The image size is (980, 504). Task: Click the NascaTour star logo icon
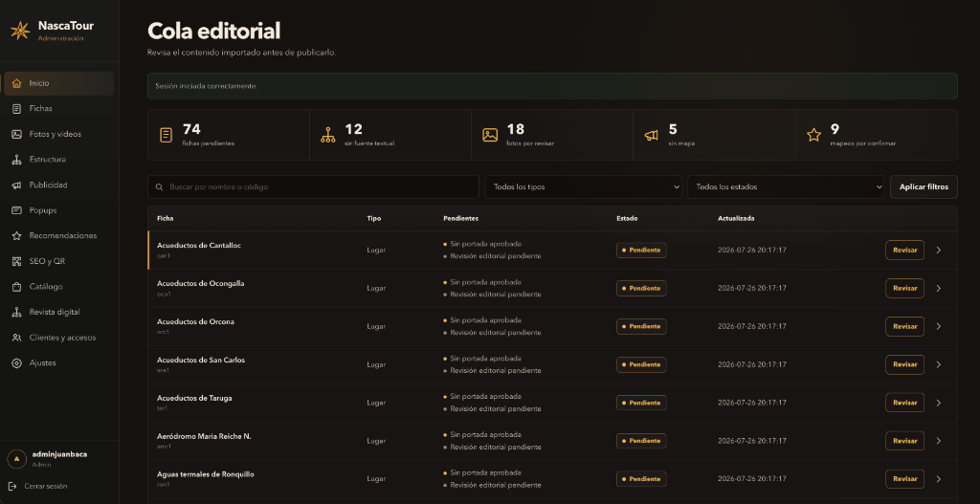coord(21,30)
